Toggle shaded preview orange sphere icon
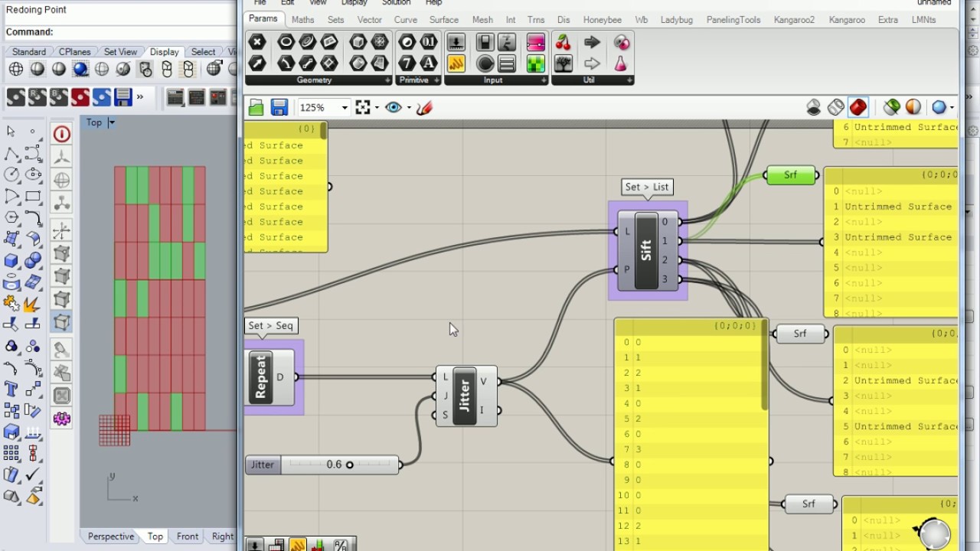The height and width of the screenshot is (551, 980). (913, 108)
